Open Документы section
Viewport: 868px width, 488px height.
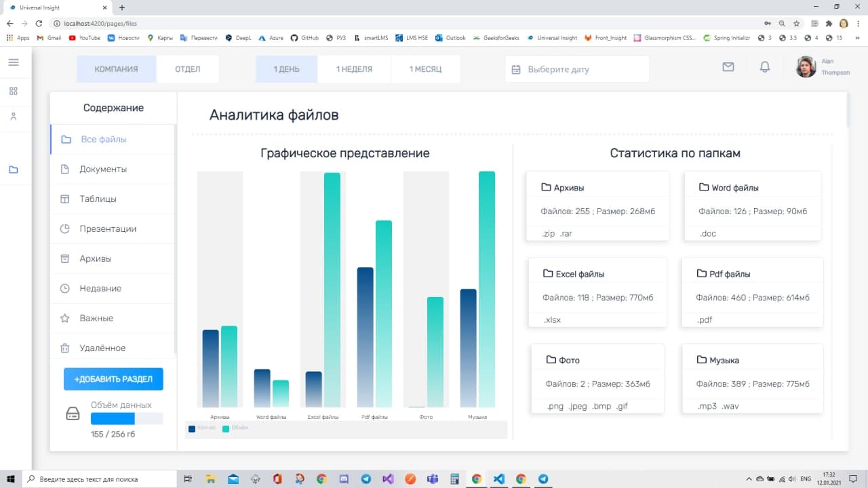point(113,169)
